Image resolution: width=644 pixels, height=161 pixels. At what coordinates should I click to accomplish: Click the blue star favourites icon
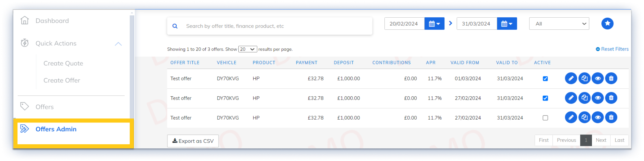click(607, 23)
